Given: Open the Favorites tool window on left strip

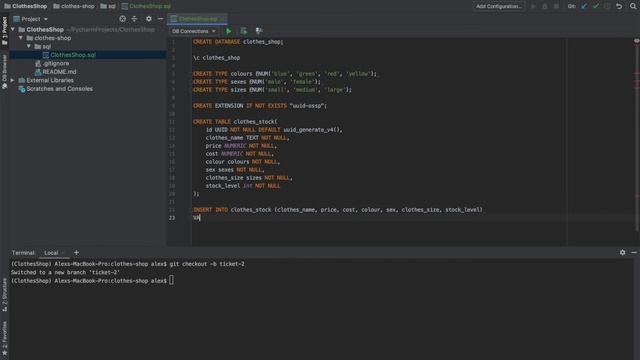Looking at the screenshot, I should 4,339.
